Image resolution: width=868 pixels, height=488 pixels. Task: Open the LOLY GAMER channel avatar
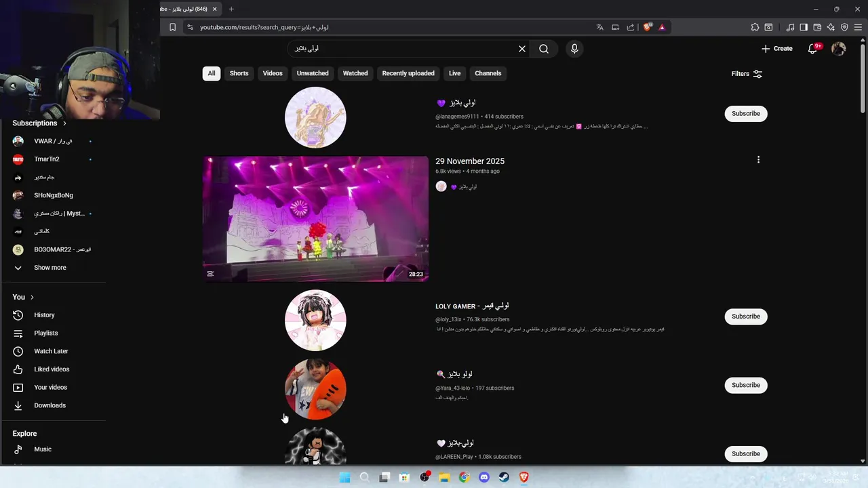tap(315, 321)
